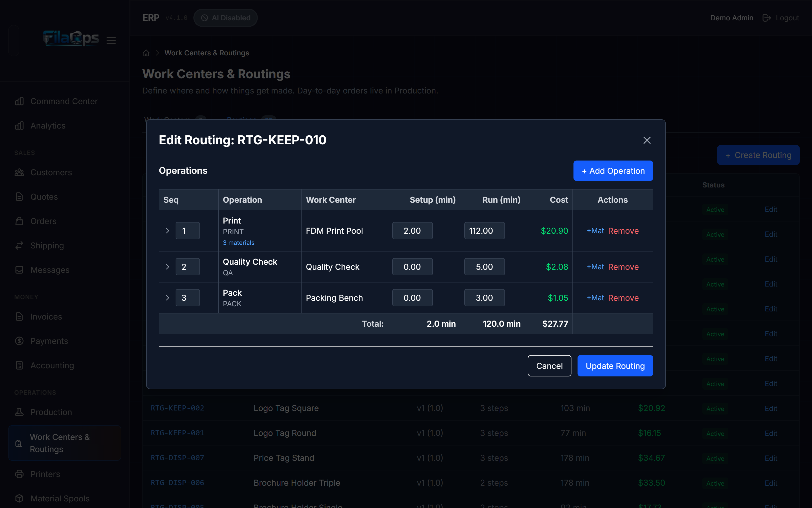The height and width of the screenshot is (508, 812).
Task: Add material to Pack operation
Action: tap(595, 298)
